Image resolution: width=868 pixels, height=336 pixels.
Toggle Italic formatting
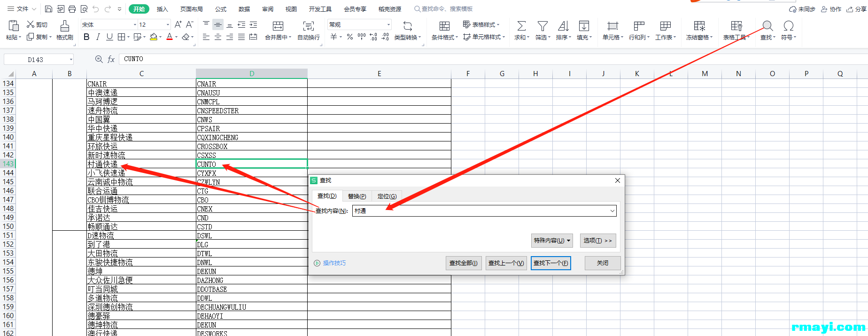click(98, 37)
